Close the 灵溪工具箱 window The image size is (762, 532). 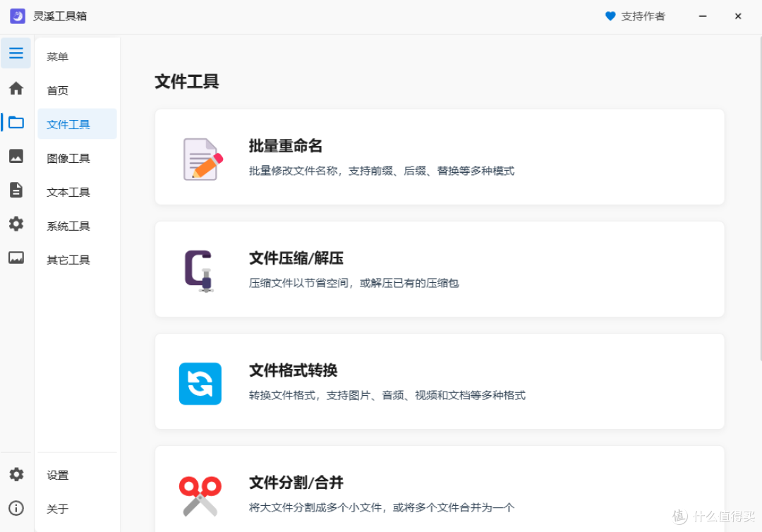pos(738,16)
